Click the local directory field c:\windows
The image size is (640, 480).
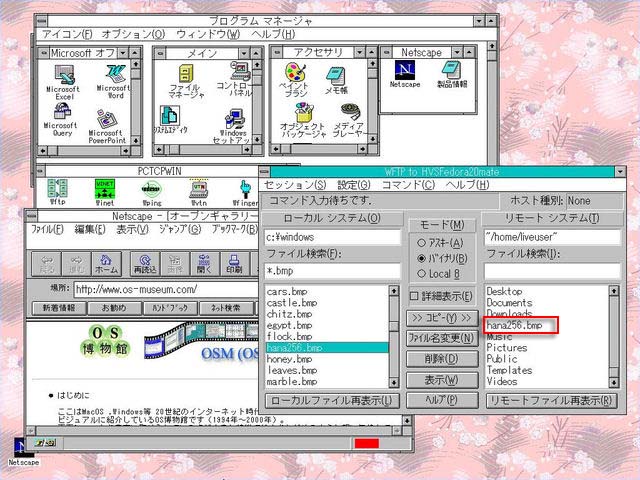(x=333, y=237)
